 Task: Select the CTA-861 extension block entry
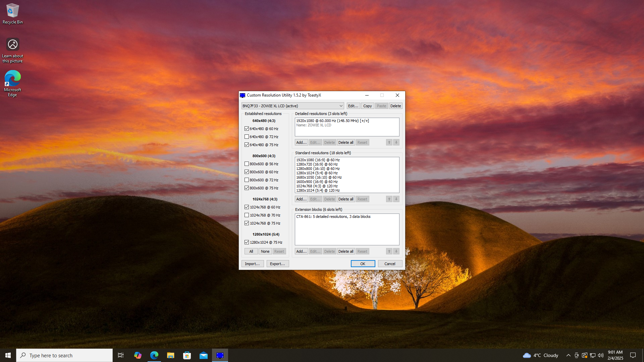347,217
